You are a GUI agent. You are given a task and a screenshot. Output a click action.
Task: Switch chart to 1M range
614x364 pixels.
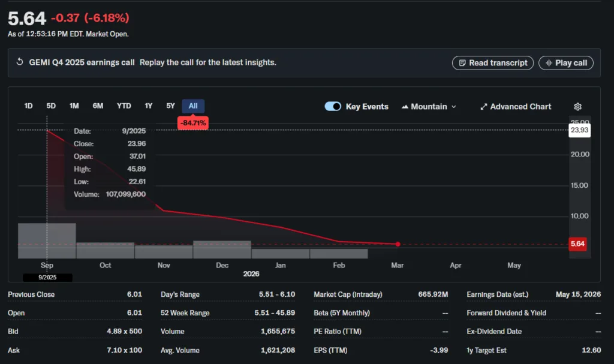(74, 106)
